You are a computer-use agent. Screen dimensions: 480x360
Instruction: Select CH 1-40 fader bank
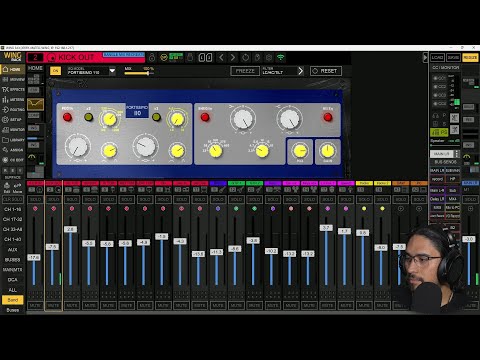pos(13,239)
